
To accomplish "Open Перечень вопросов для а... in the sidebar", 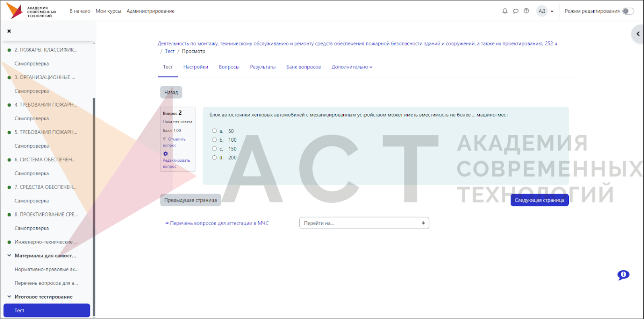I will [46, 283].
